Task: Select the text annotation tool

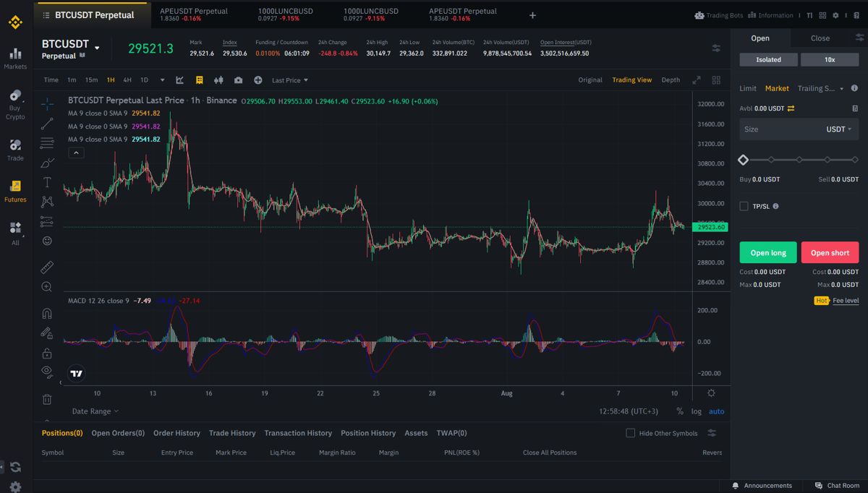Action: [x=47, y=182]
